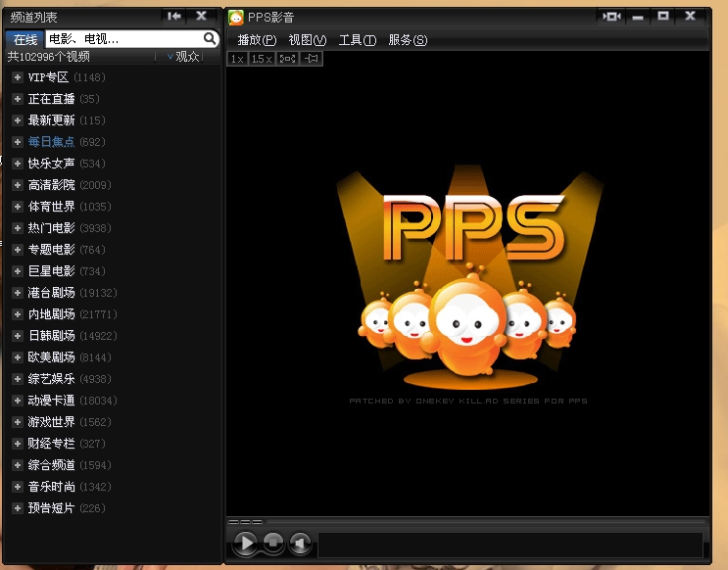Select 日韩剧场 in channel list
728x570 pixels.
tap(51, 336)
